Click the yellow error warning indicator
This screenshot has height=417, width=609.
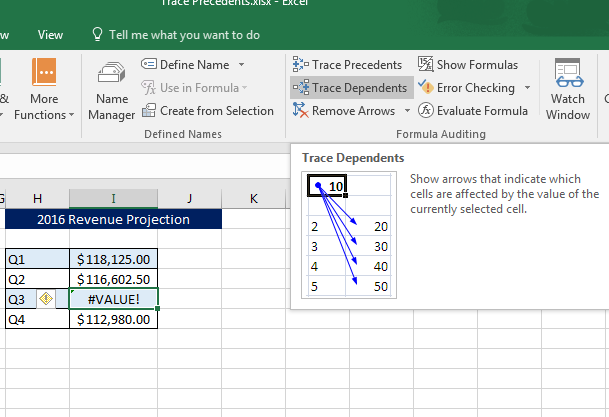coord(45,299)
